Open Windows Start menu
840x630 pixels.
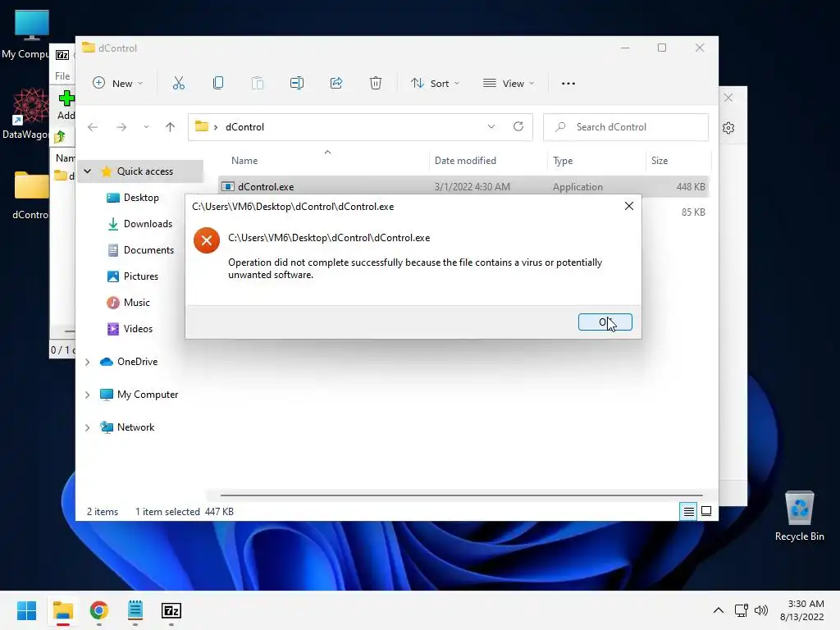(26, 610)
